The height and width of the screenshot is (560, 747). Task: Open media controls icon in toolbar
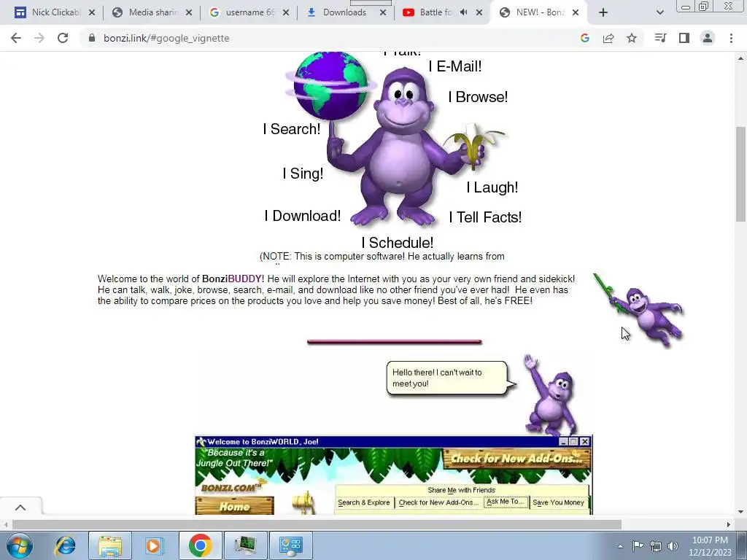coord(660,38)
